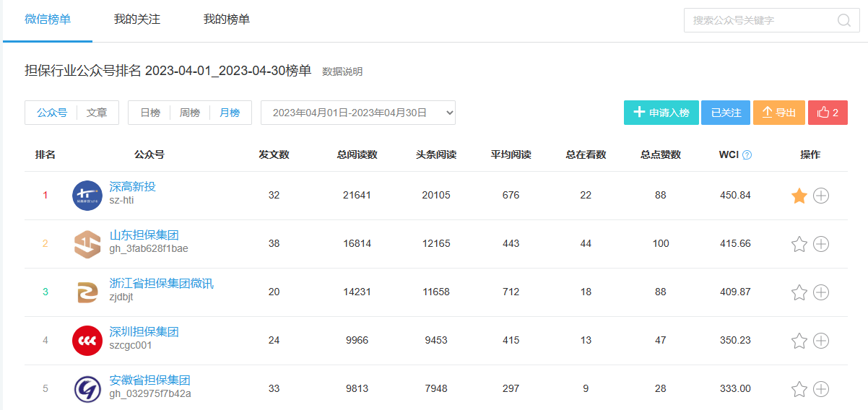The image size is (868, 410).
Task: Open the date range dropdown
Action: (x=358, y=113)
